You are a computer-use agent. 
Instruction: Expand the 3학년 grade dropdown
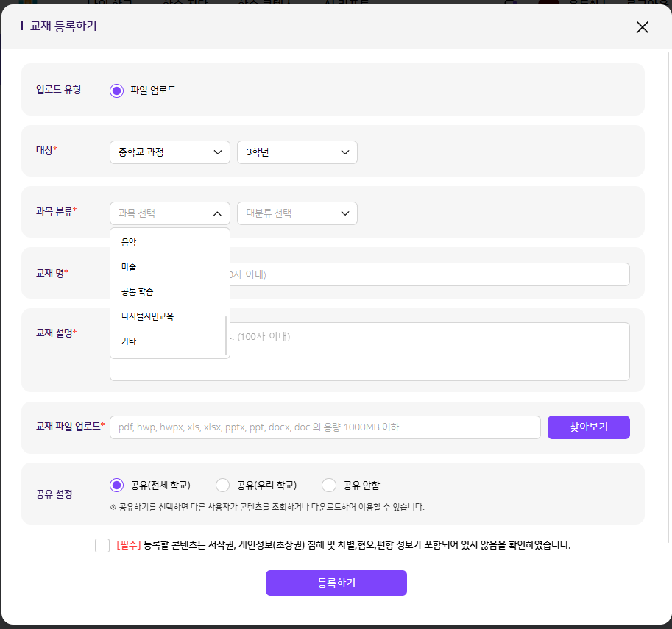[297, 152]
